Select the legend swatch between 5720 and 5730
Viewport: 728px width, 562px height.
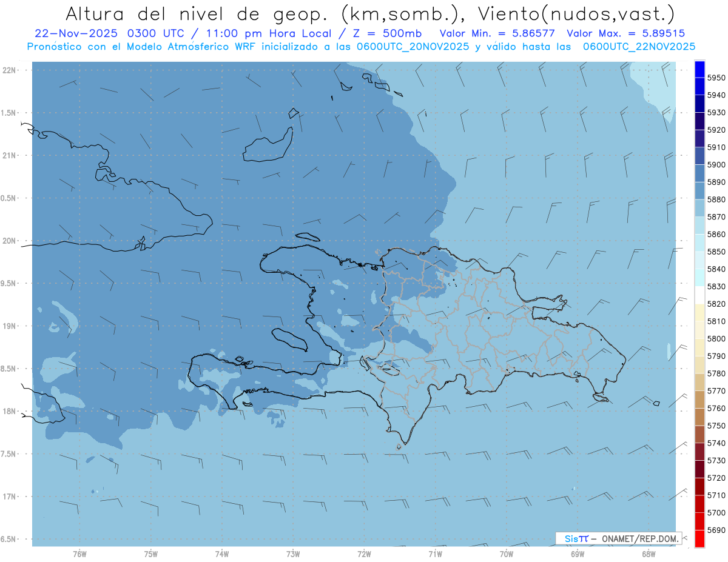click(x=699, y=469)
